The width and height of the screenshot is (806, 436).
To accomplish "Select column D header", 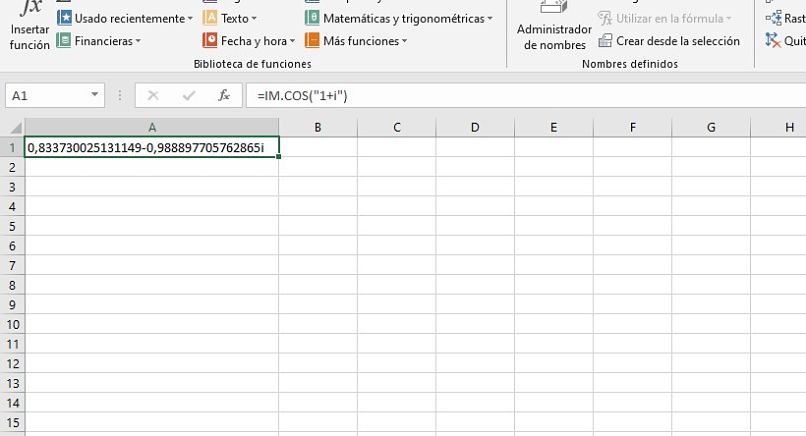I will point(475,128).
